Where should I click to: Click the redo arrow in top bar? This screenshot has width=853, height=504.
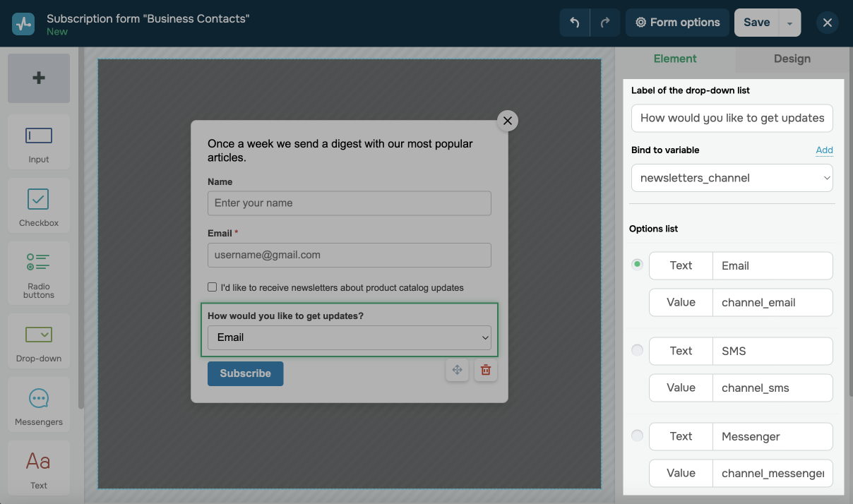[605, 23]
